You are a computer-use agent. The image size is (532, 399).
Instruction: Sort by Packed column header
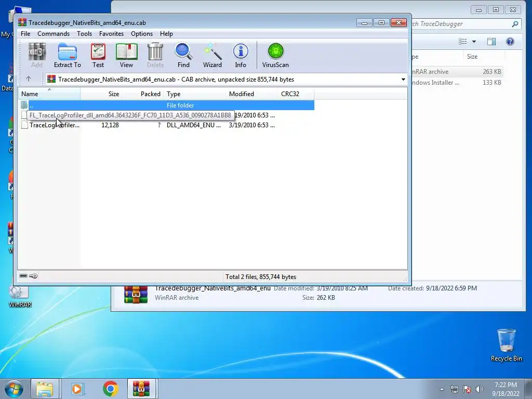click(x=142, y=94)
